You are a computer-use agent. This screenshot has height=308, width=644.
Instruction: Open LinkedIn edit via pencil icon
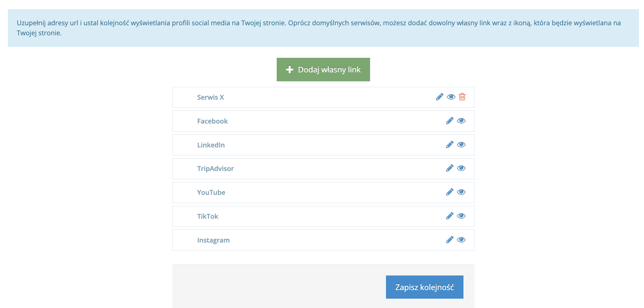[450, 145]
